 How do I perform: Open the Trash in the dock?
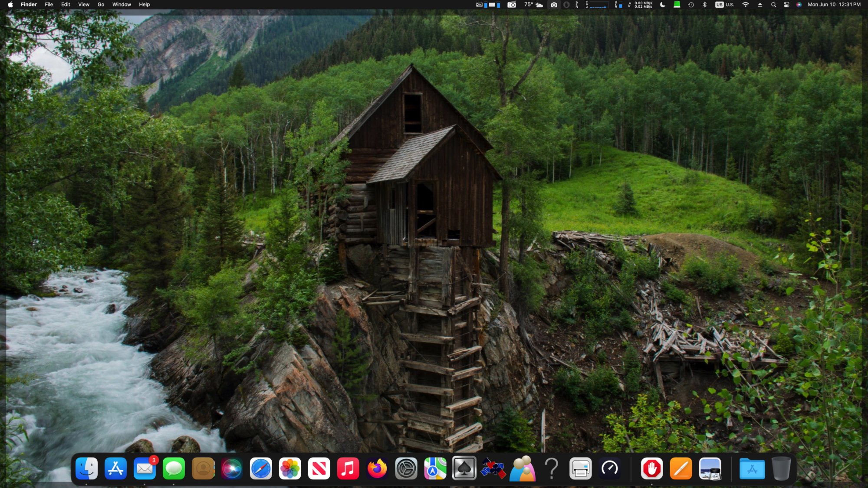click(781, 468)
